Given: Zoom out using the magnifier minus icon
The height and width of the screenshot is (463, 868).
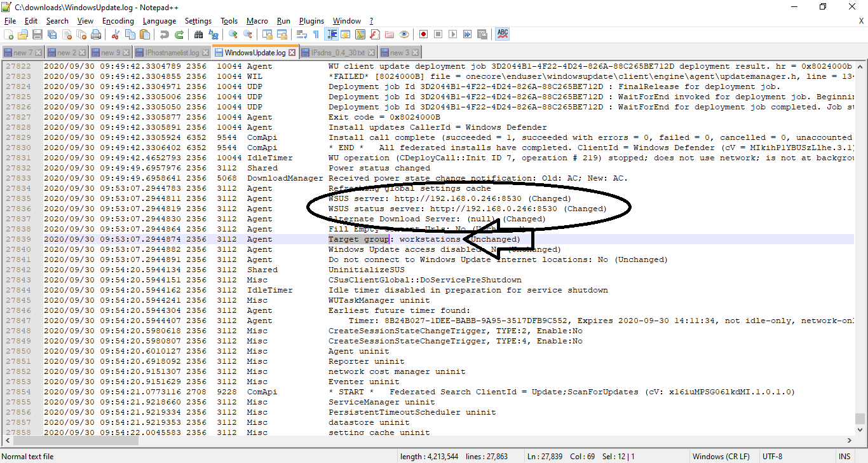Looking at the screenshot, I should pos(248,34).
